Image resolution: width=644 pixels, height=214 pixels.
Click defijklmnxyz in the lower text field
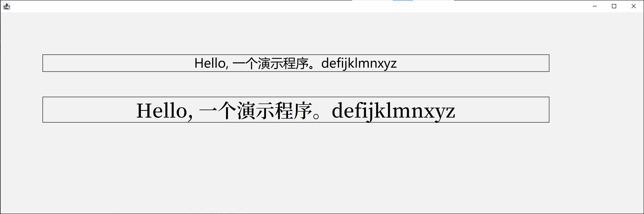coord(393,111)
